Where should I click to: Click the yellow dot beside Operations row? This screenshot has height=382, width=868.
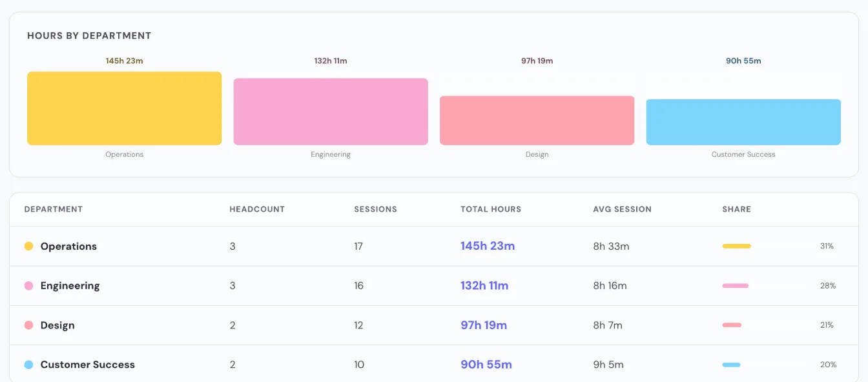(x=28, y=246)
